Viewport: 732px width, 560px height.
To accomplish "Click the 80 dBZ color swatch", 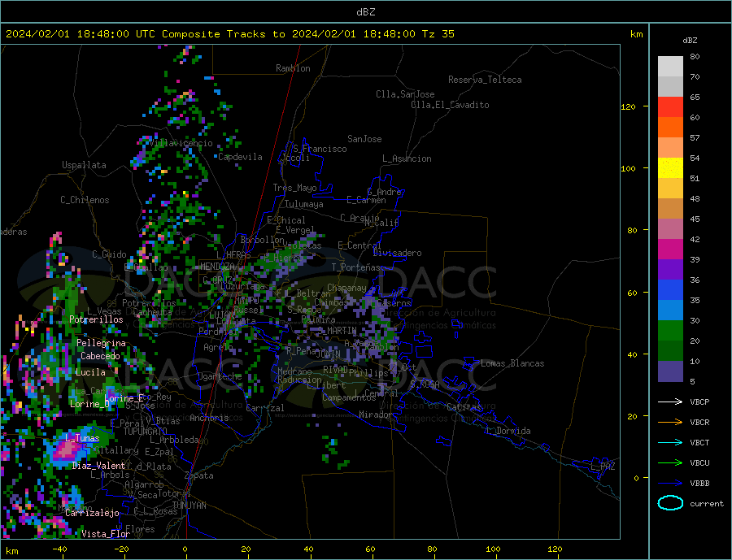I will point(670,66).
